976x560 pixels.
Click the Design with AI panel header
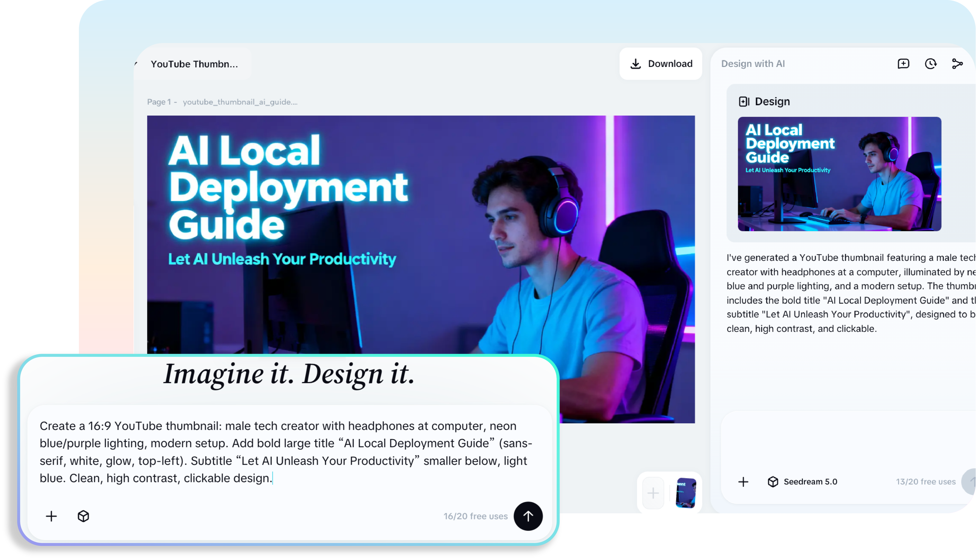click(753, 63)
